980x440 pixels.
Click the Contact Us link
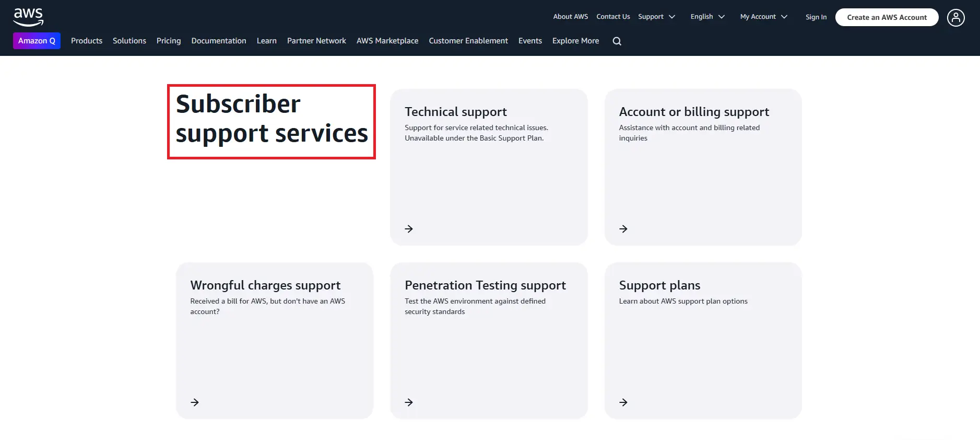pos(613,17)
